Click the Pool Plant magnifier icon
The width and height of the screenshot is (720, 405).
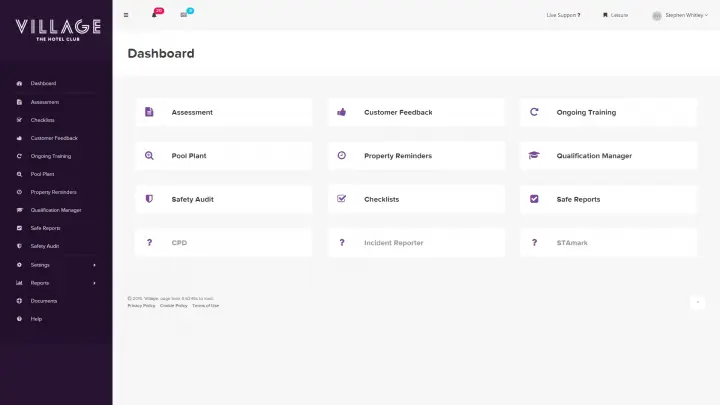click(x=149, y=156)
